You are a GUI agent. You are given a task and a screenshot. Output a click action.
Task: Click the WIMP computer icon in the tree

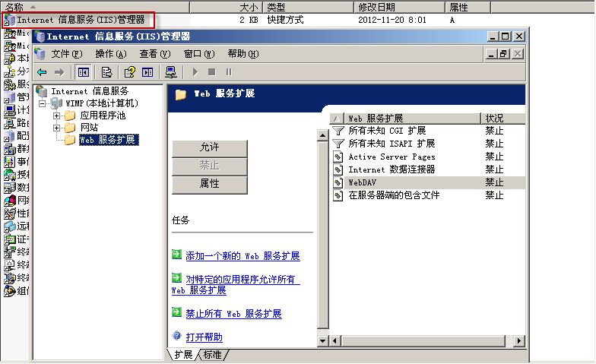[56, 103]
